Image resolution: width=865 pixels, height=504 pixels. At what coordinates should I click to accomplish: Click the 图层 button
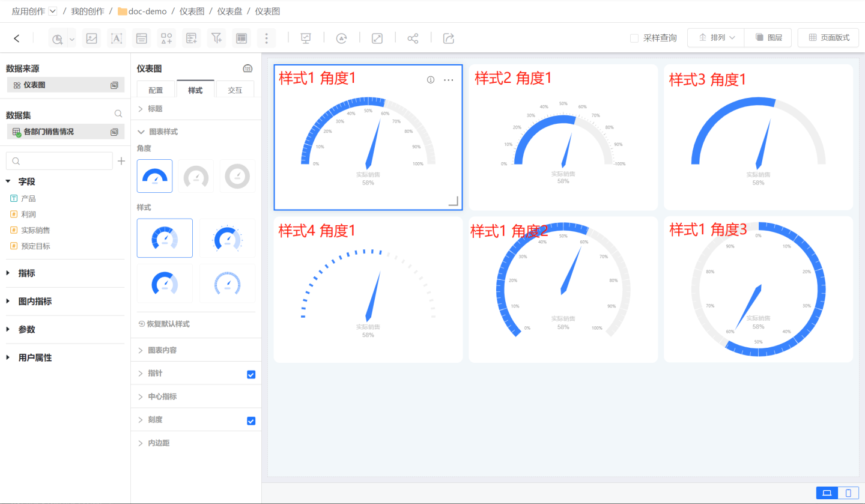coord(768,38)
